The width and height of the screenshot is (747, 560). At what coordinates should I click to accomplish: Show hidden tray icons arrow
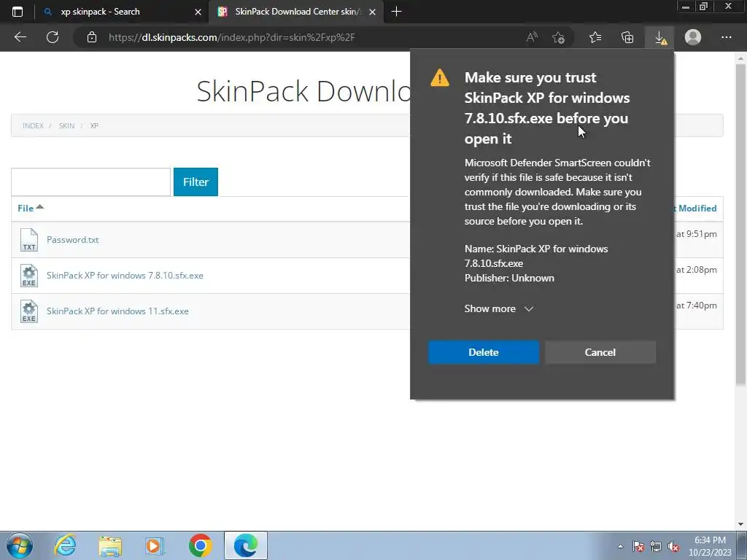pos(620,546)
